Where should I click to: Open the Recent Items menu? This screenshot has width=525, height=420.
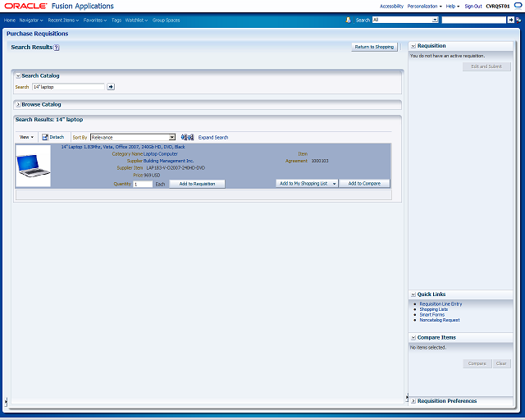point(63,20)
